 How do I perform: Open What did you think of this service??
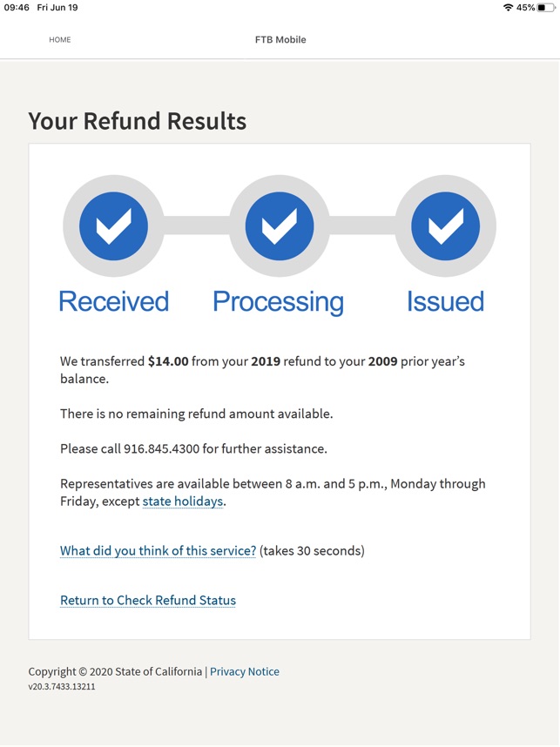pos(158,551)
